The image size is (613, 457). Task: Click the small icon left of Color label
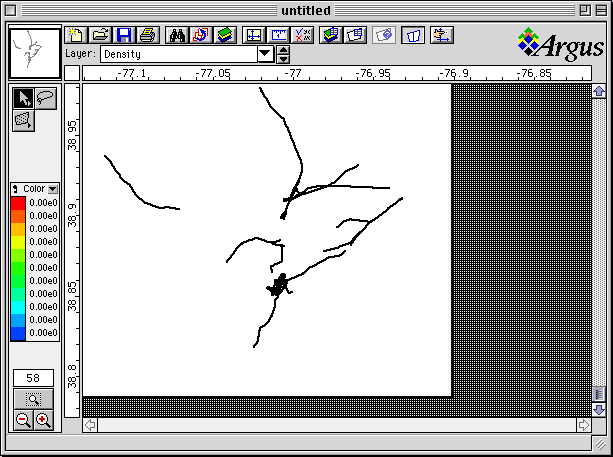click(x=15, y=189)
